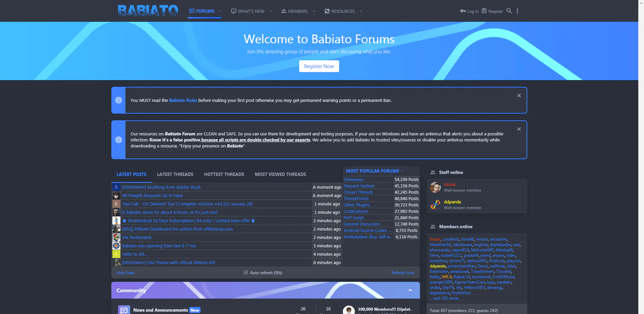Viewport: 644px width, 314px height.
Task: Click the clipboard icon beside Register
Action: pos(484,11)
